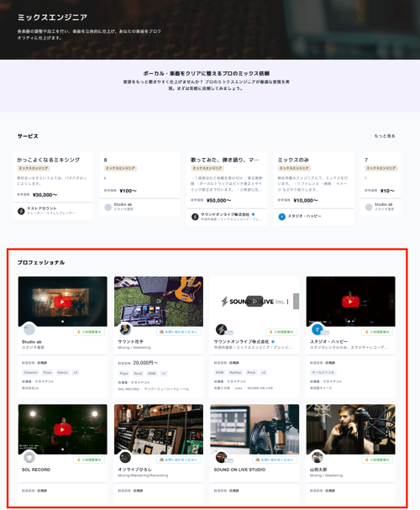Click the SOUND ON LIVE STUDIO thumbnail image
The width and height of the screenshot is (420, 510).
pos(255,429)
